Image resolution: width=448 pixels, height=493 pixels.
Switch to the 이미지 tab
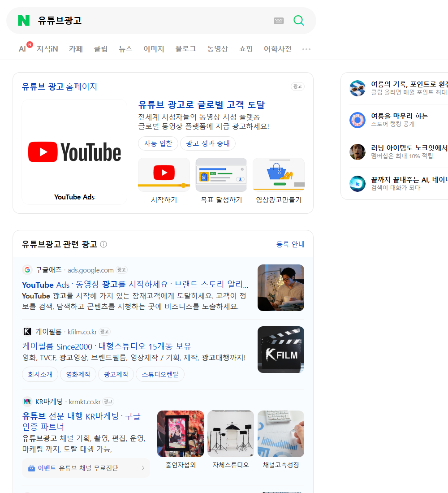coord(154,49)
